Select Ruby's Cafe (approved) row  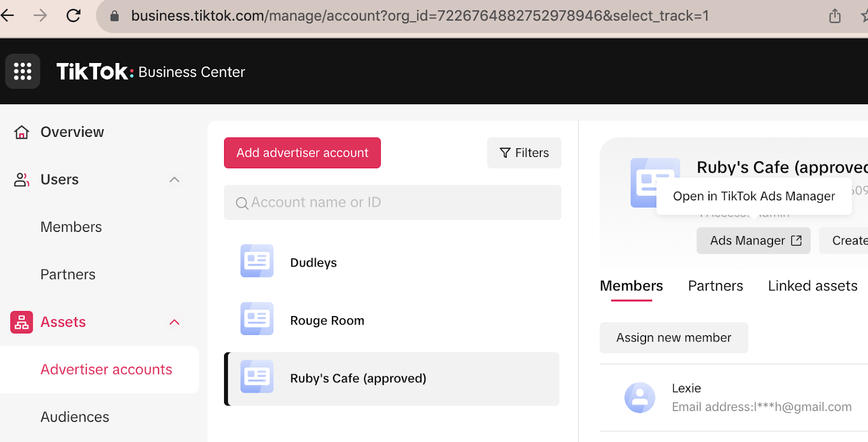[392, 378]
